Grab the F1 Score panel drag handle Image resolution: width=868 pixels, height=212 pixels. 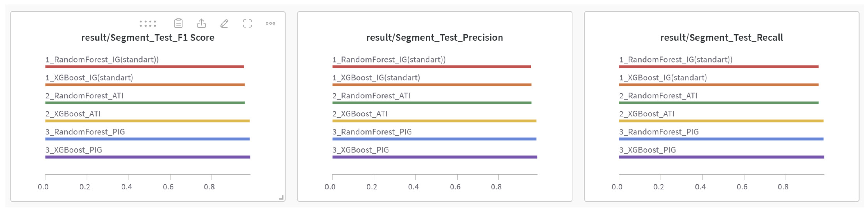click(148, 24)
